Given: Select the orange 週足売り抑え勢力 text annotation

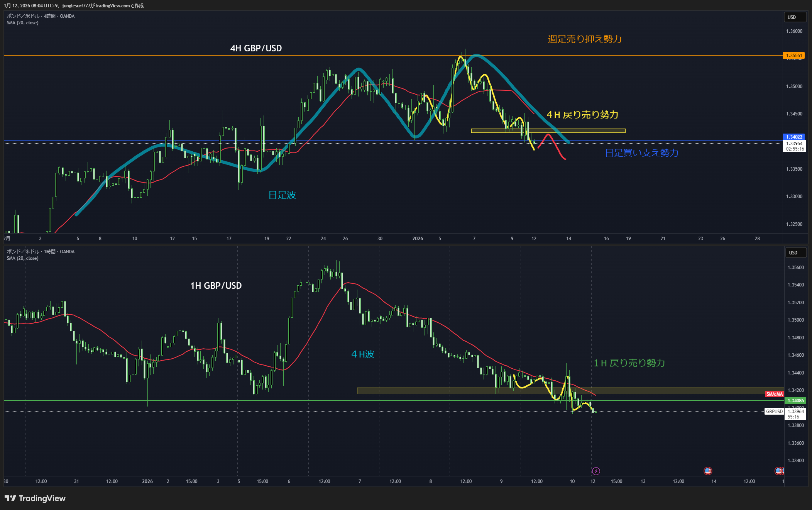Looking at the screenshot, I should [x=585, y=39].
